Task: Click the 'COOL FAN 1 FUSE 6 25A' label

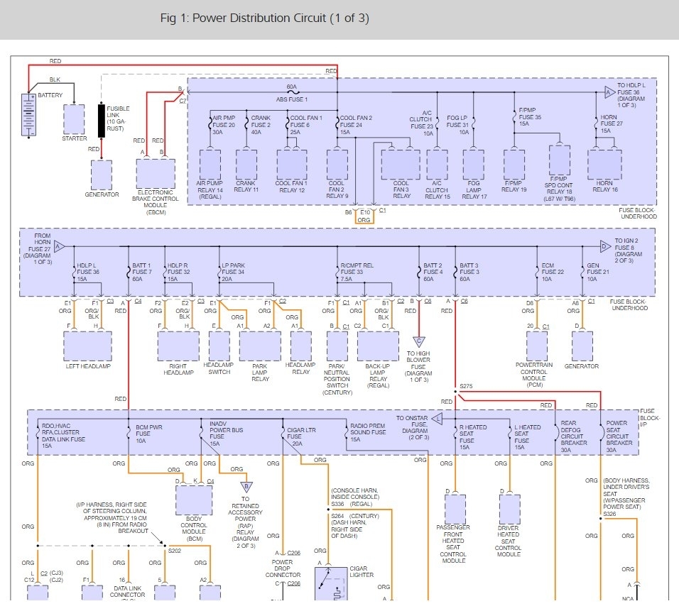Action: (306, 125)
